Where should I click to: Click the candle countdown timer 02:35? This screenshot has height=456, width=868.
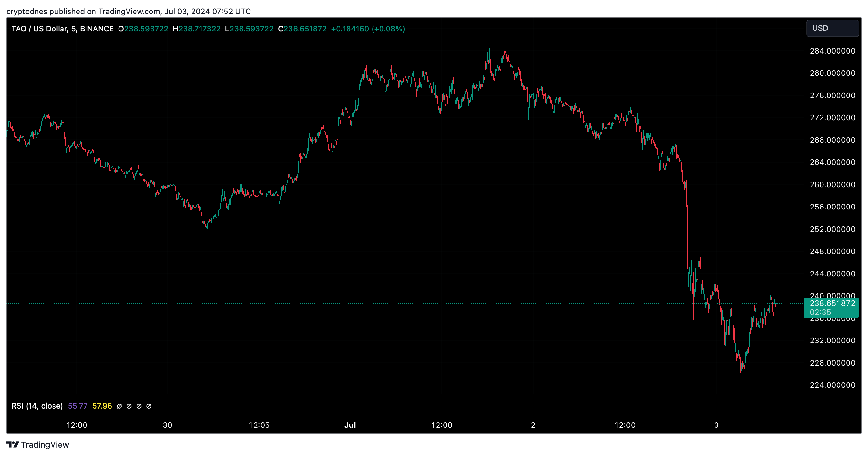click(x=820, y=312)
